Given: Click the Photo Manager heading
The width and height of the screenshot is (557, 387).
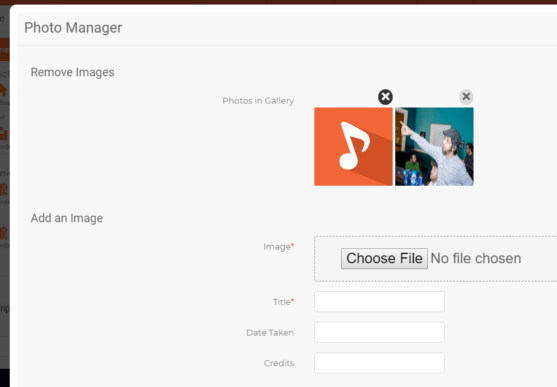Looking at the screenshot, I should (x=73, y=28).
